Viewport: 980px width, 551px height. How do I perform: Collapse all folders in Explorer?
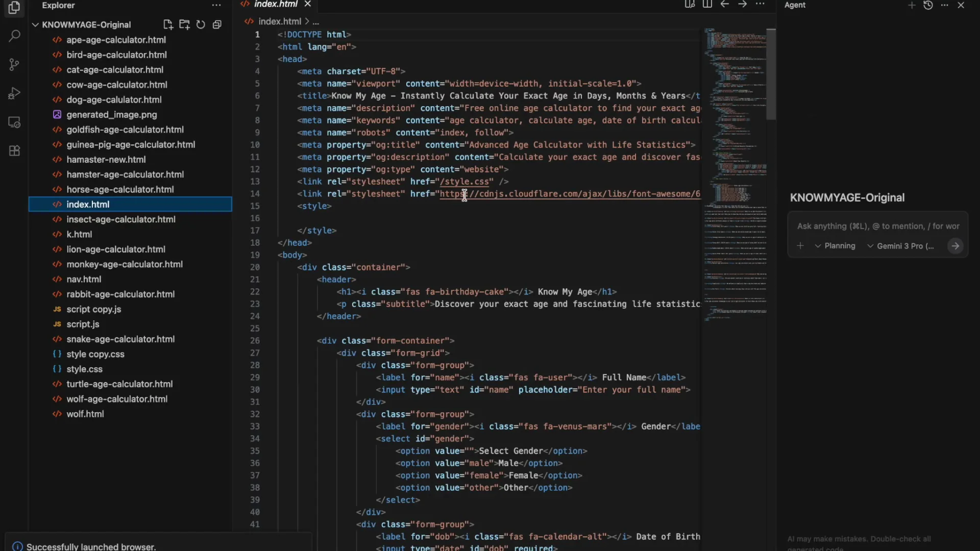tap(217, 24)
